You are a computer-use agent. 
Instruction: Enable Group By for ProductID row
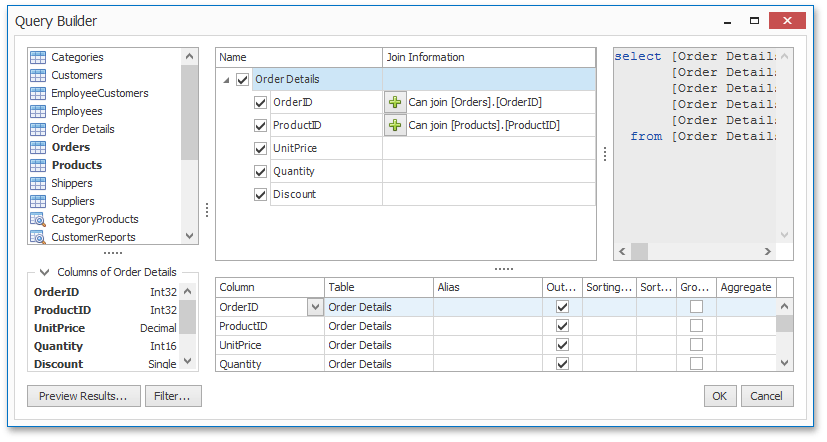click(697, 326)
